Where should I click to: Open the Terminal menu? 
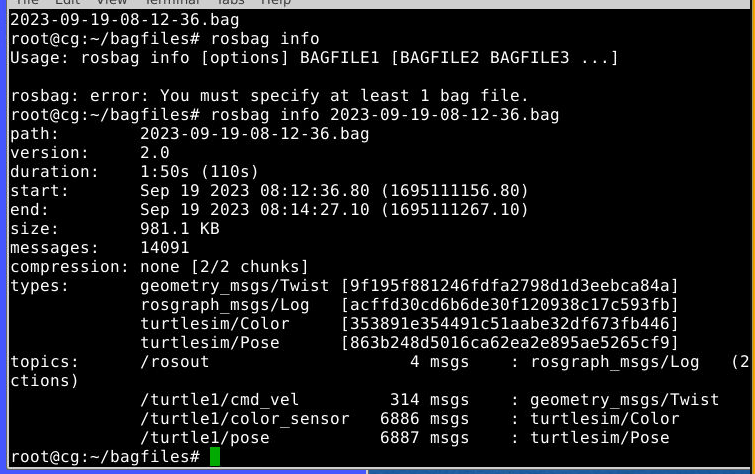172,2
